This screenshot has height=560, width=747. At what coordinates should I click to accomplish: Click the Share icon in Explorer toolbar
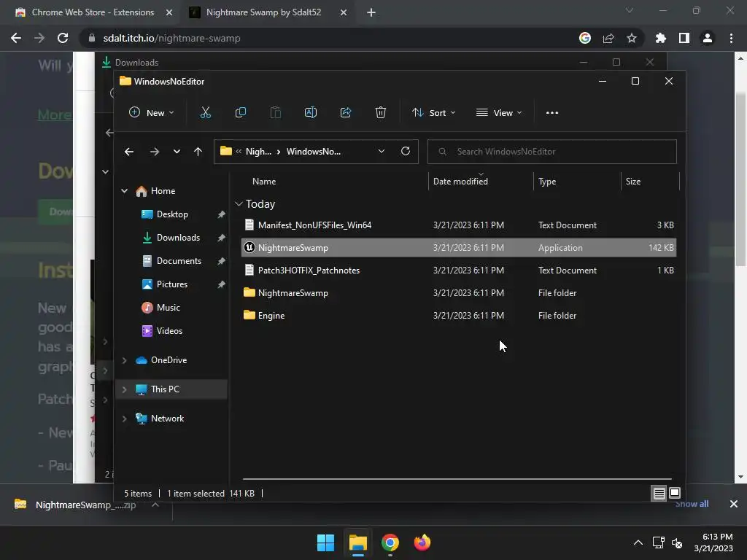(345, 113)
